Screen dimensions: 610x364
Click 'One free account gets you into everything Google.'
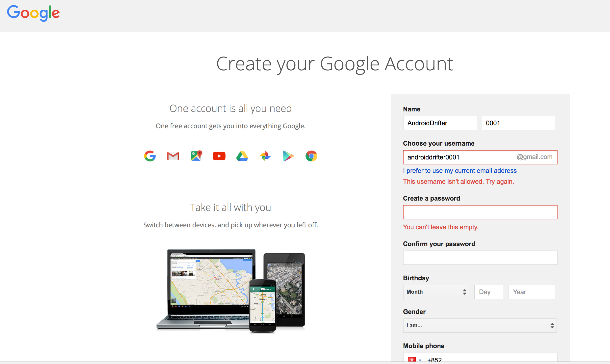pos(230,126)
